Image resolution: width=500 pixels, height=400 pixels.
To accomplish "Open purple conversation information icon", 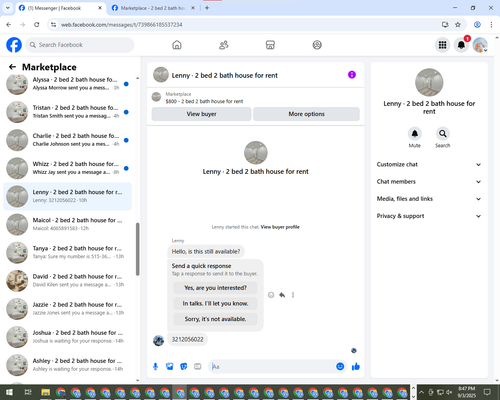I will coord(352,75).
